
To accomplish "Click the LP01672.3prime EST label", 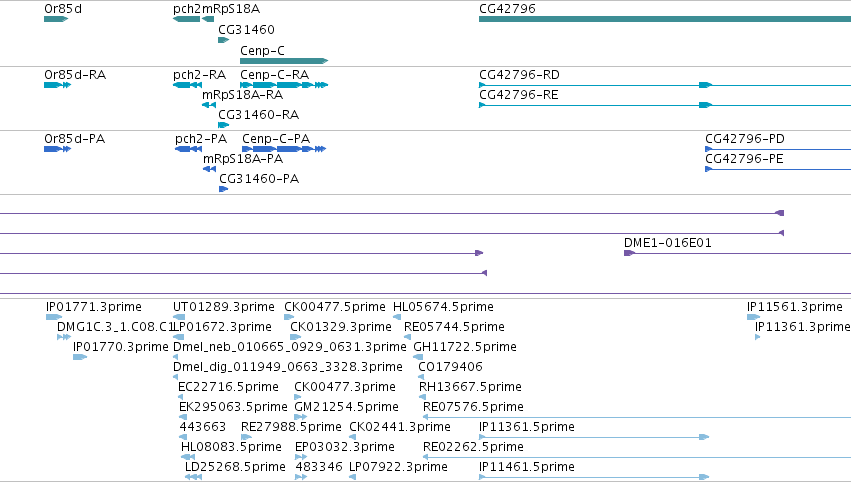I will (x=223, y=327).
